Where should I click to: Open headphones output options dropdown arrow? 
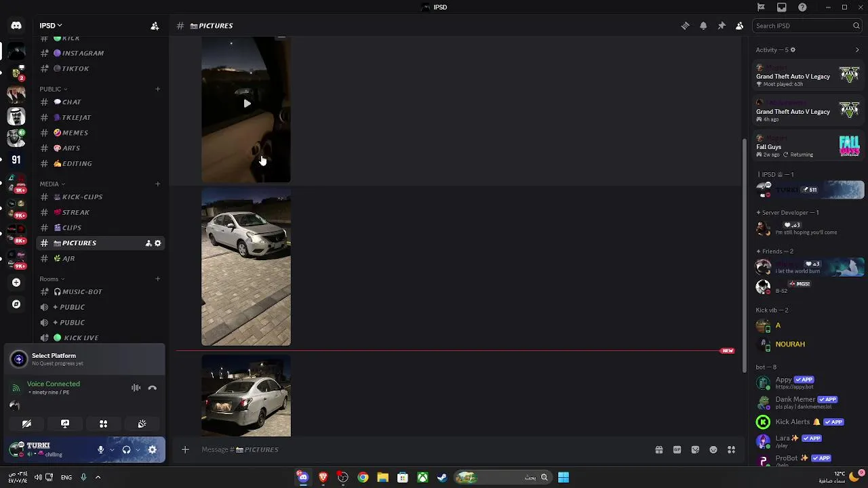[x=138, y=449]
